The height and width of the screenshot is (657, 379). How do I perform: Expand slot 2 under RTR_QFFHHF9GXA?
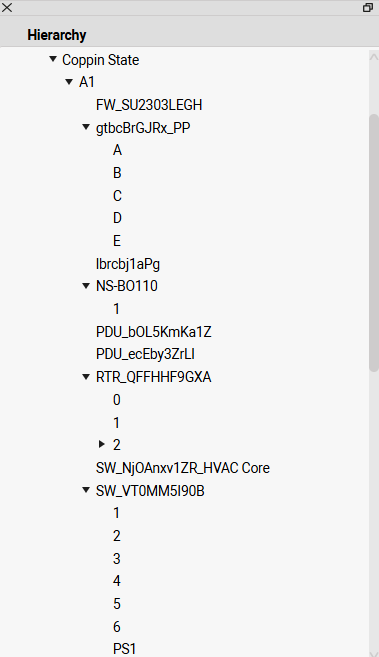coord(102,444)
